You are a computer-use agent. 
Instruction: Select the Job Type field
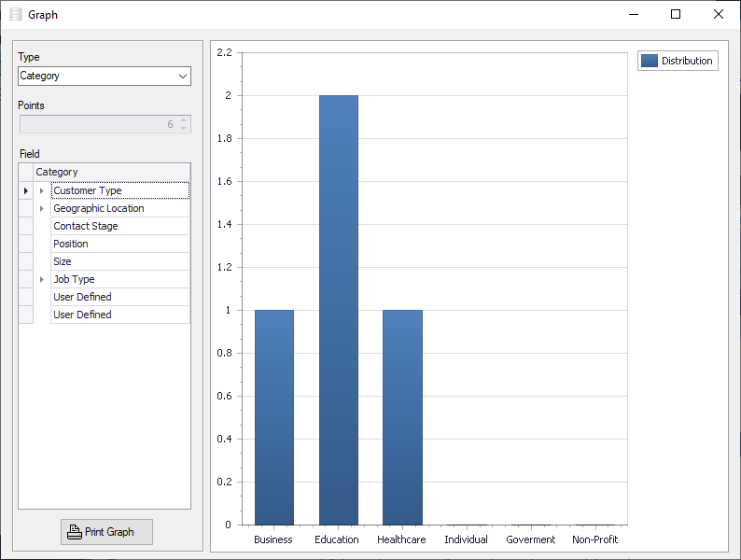[120, 279]
